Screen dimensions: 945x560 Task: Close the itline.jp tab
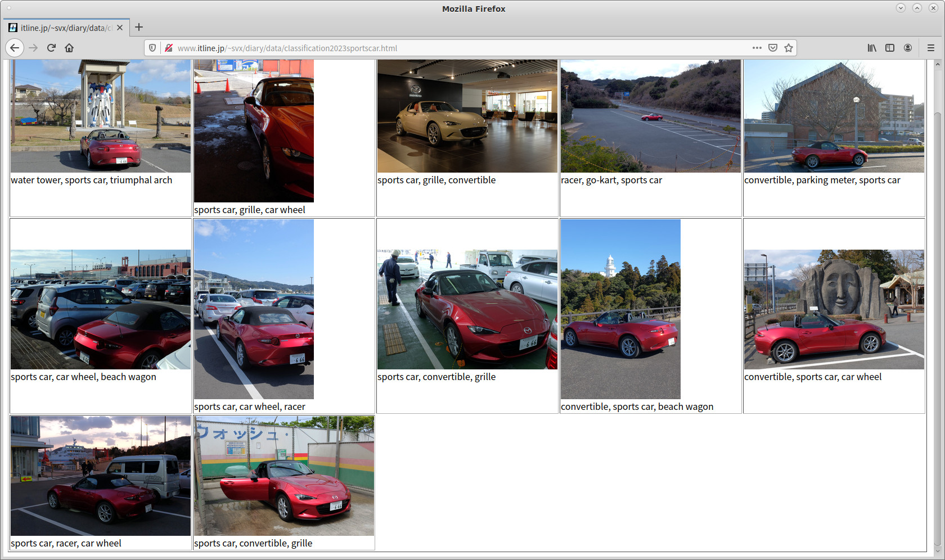(x=120, y=28)
